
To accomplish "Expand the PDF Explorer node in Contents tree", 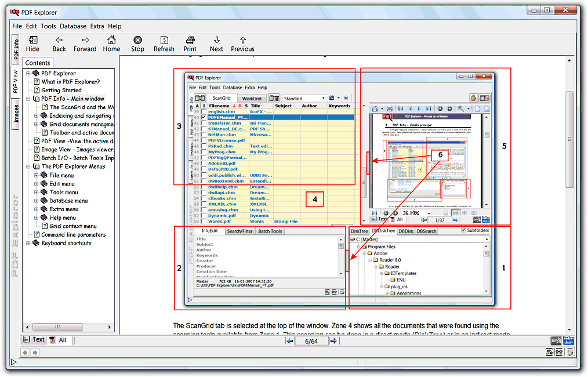I will pyautogui.click(x=28, y=73).
